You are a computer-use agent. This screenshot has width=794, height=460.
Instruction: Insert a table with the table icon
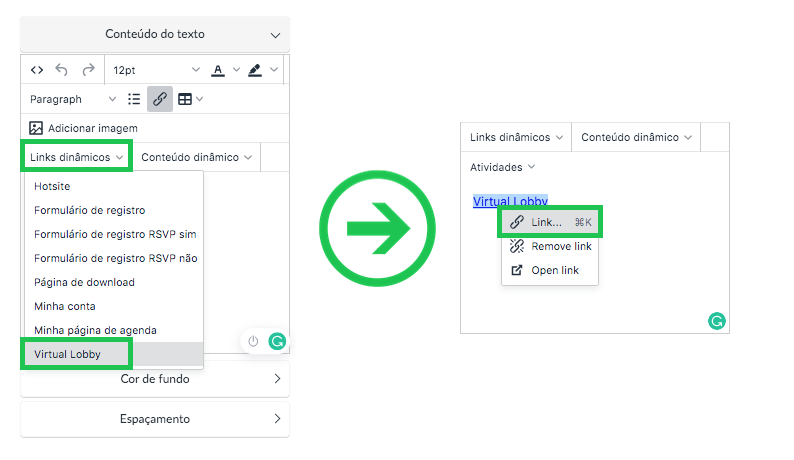pos(185,99)
